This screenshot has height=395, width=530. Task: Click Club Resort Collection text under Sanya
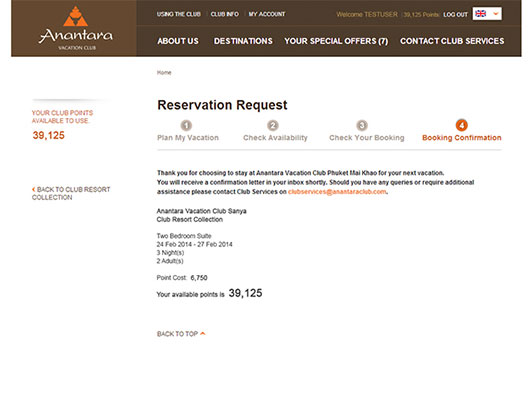coord(190,220)
